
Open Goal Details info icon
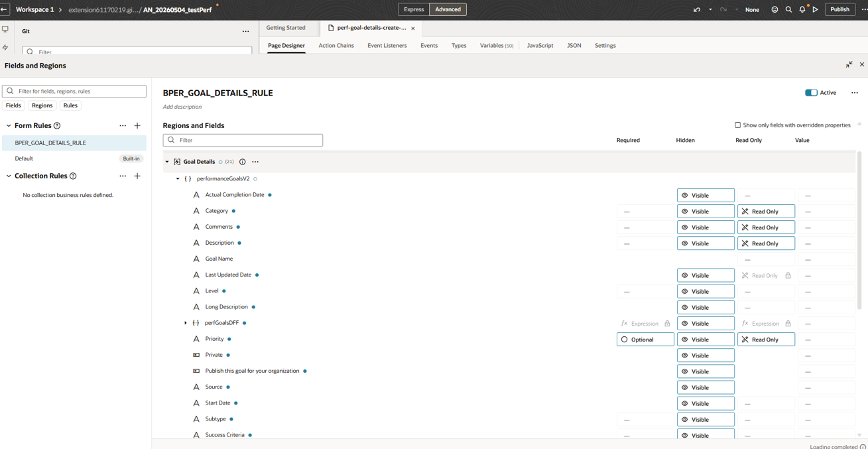click(242, 162)
